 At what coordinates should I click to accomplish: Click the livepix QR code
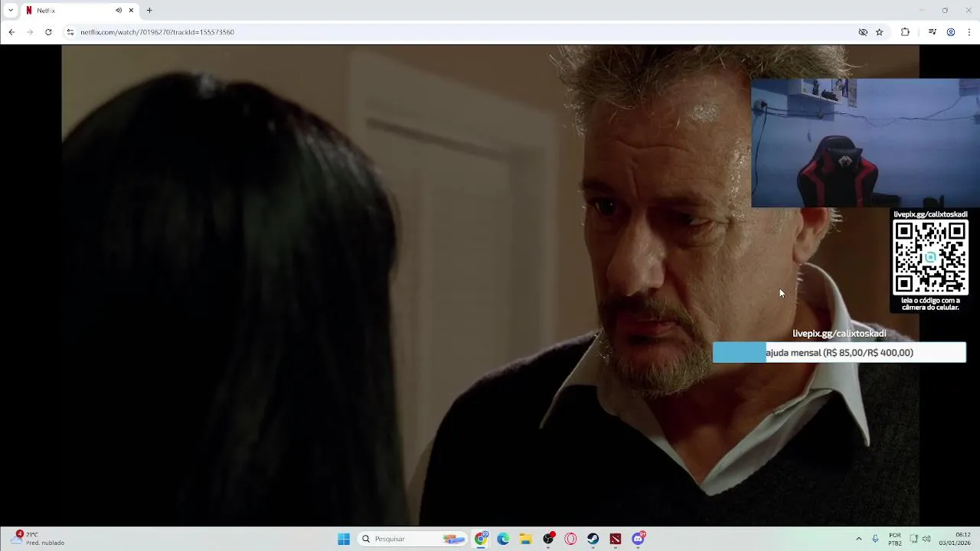pyautogui.click(x=930, y=257)
